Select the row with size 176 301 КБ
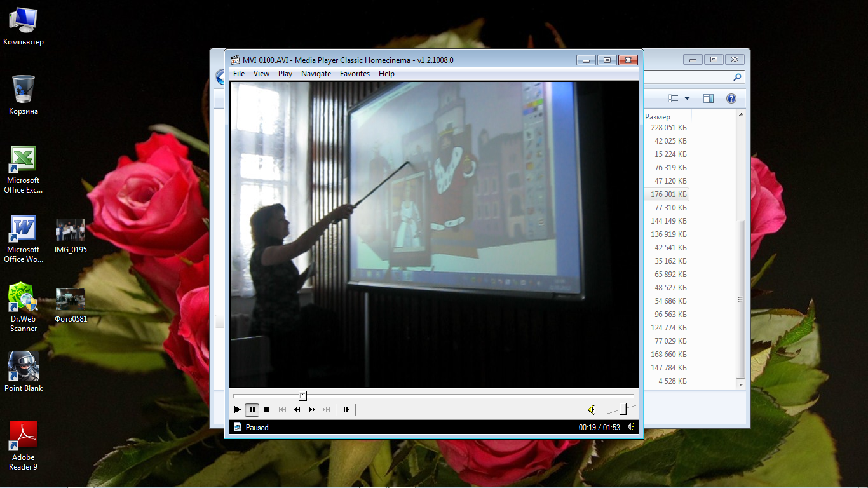Viewport: 868px width, 488px height. (x=668, y=194)
